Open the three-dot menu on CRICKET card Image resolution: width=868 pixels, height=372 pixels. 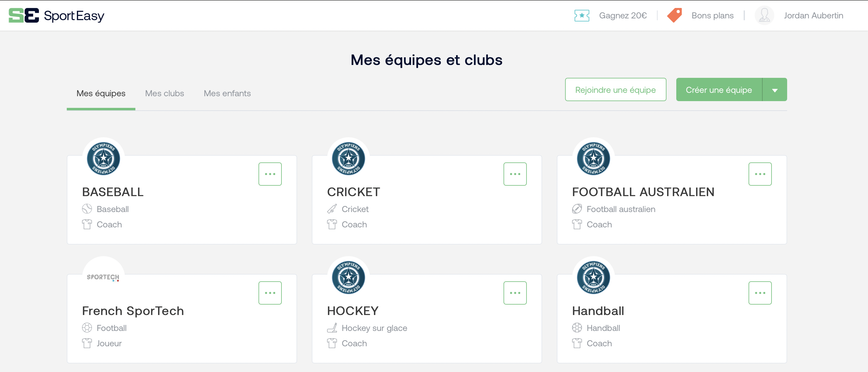point(515,174)
